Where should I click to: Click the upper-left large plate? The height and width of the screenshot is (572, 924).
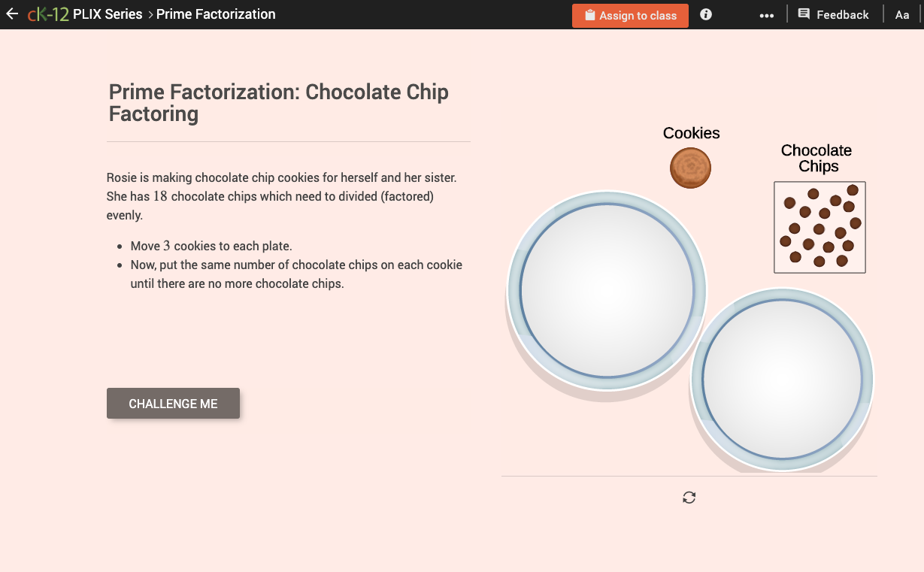click(606, 292)
